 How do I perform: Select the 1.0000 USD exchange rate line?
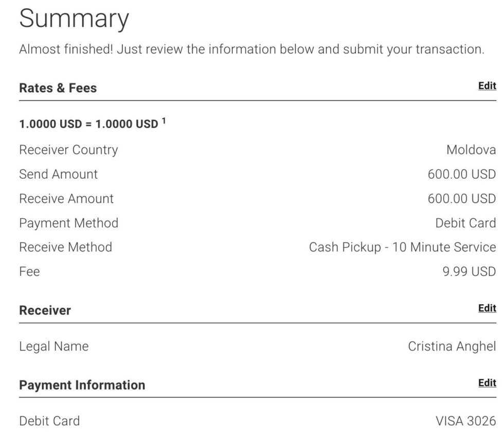[88, 125]
